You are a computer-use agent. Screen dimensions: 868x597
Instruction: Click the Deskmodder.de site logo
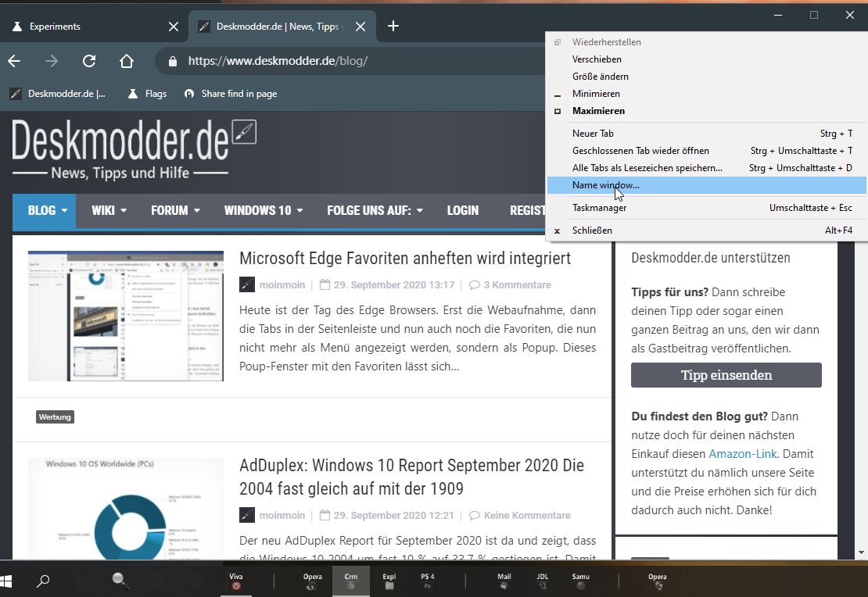[x=134, y=149]
